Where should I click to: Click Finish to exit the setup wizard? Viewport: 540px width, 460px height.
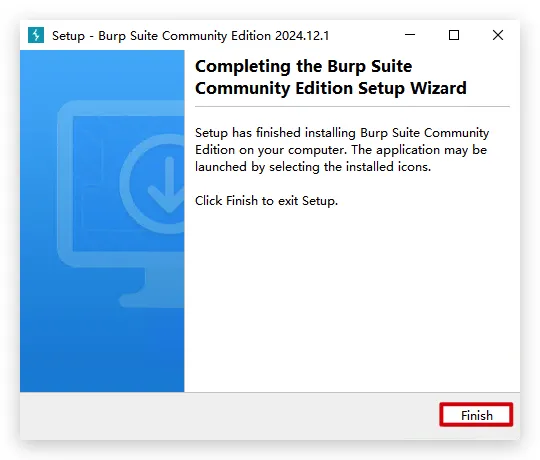pos(476,415)
